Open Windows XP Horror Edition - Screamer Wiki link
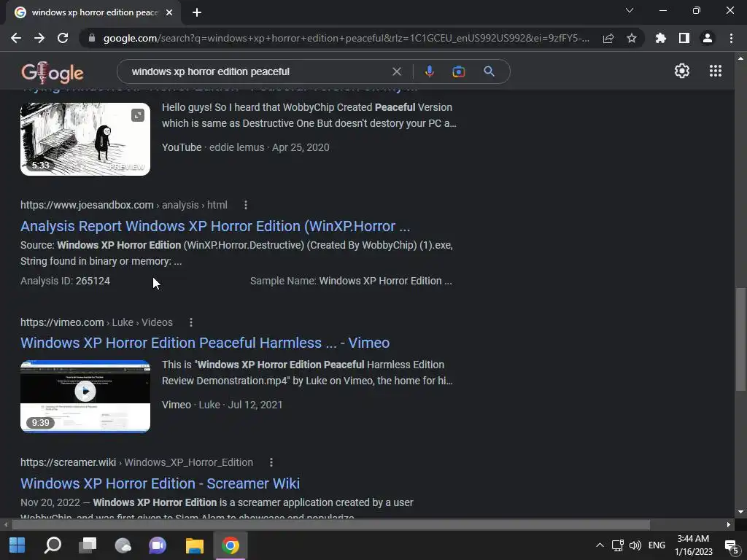The width and height of the screenshot is (747, 560). click(x=160, y=483)
